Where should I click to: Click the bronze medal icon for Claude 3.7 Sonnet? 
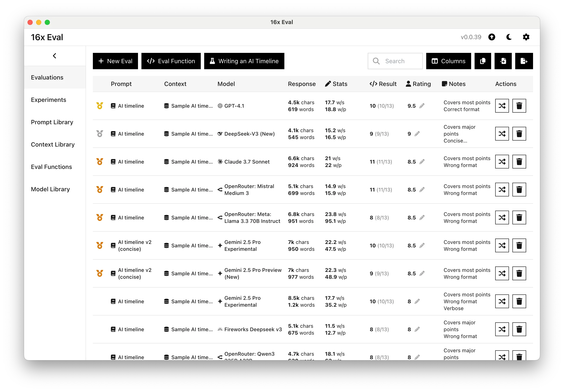tap(100, 162)
